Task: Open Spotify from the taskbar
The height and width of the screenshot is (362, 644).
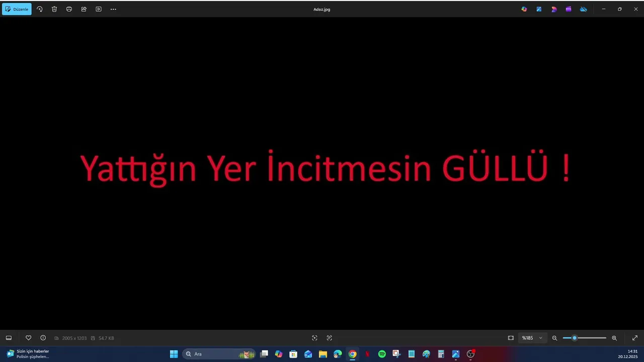Action: [x=382, y=354]
